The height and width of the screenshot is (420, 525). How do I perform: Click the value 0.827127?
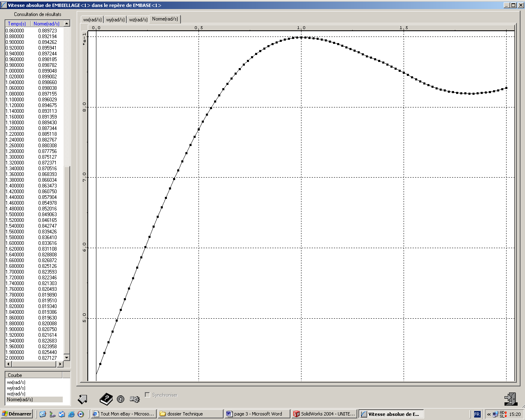click(48, 358)
